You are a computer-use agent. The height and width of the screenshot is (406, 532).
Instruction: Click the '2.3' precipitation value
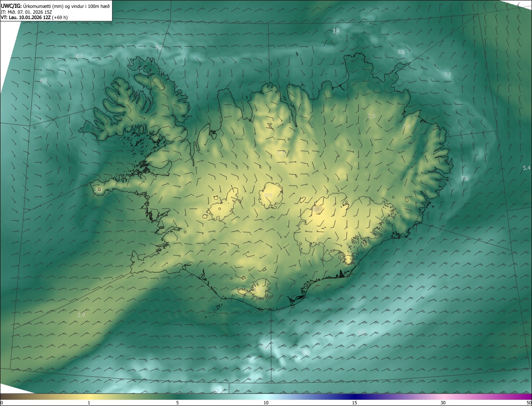click(x=406, y=126)
